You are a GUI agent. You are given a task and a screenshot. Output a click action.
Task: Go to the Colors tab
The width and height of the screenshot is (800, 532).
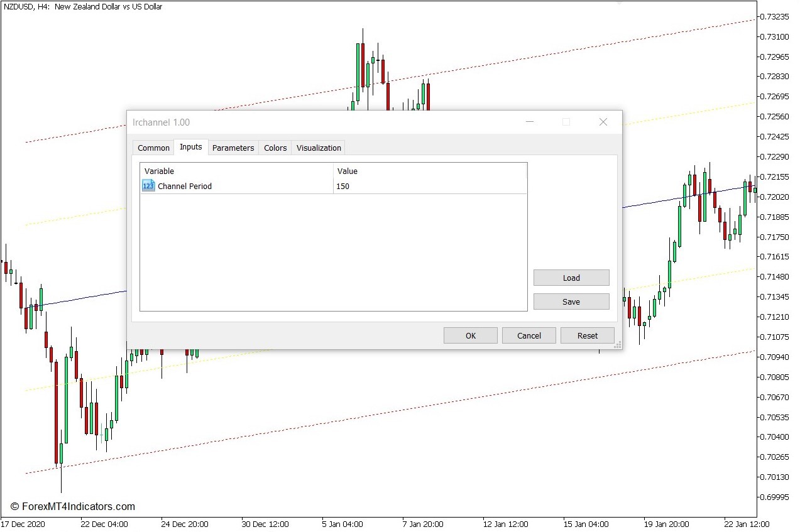pos(275,148)
